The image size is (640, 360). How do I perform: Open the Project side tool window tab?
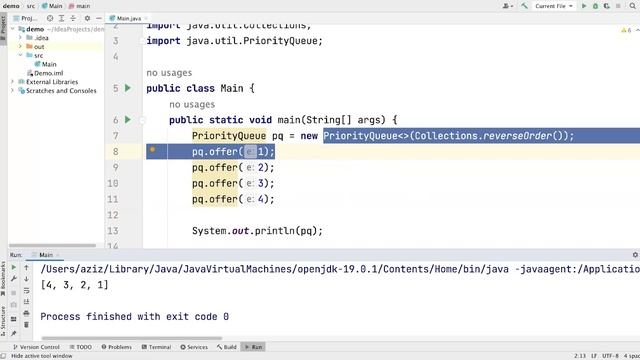3,29
